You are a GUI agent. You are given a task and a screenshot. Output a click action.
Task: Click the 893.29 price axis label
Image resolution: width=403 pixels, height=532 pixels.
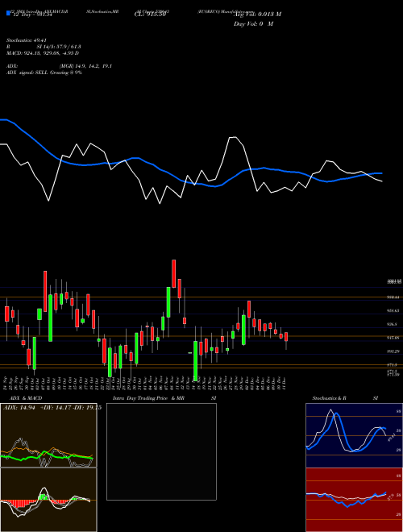[x=394, y=351]
